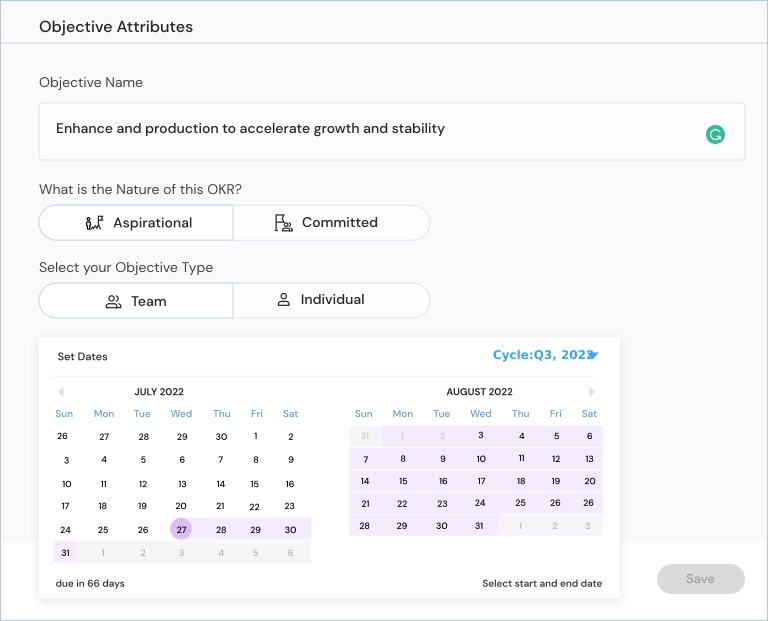Image resolution: width=768 pixels, height=621 pixels.
Task: Click the Objective Attributes heading
Action: (x=116, y=26)
